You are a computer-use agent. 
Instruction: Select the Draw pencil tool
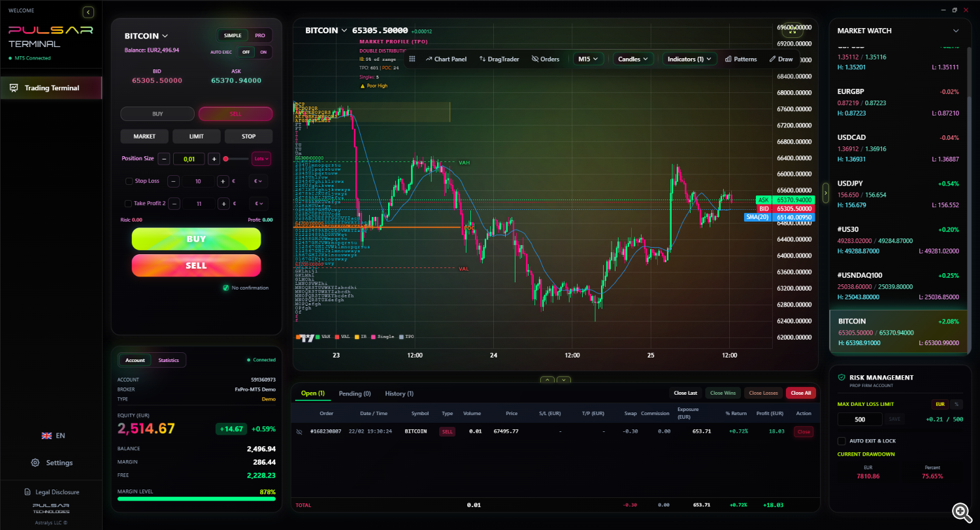point(781,59)
